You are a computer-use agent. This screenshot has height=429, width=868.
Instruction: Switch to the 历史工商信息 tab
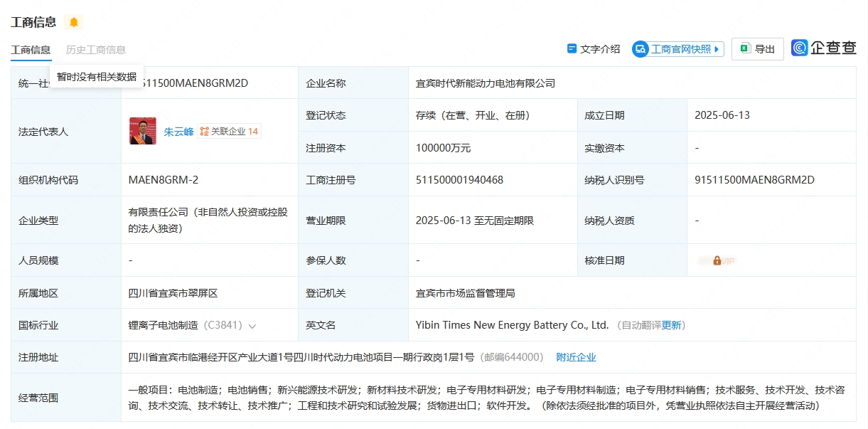96,50
